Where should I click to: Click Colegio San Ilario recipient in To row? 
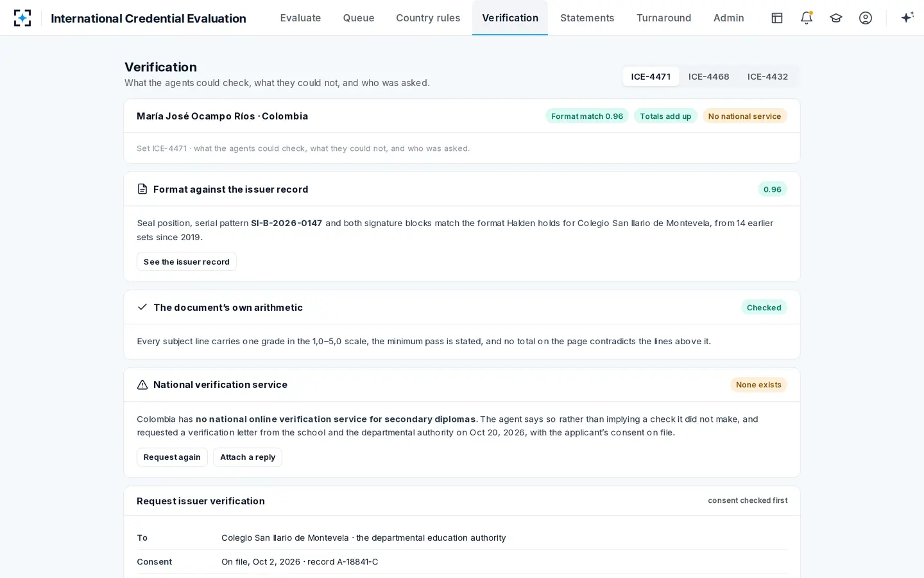click(x=285, y=538)
